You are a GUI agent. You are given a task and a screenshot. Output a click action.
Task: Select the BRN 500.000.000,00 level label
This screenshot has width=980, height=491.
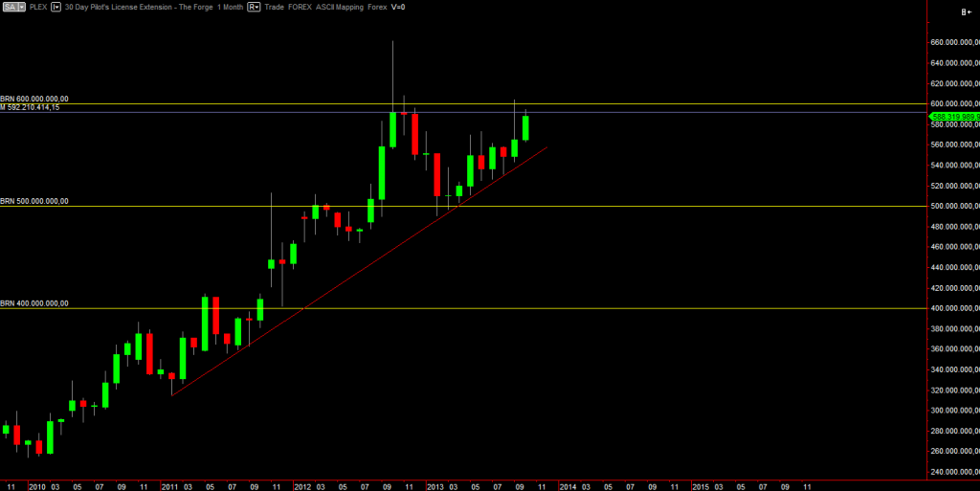(x=34, y=201)
